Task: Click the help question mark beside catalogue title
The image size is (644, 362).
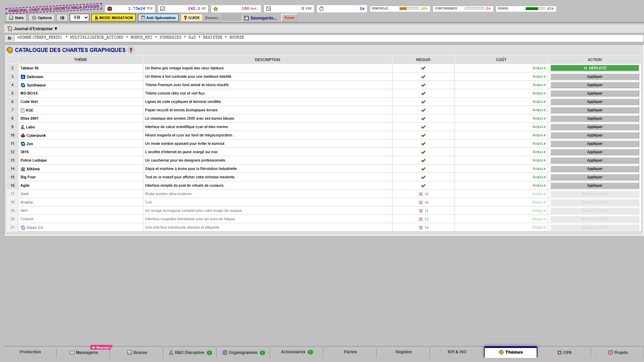Action: point(131,50)
